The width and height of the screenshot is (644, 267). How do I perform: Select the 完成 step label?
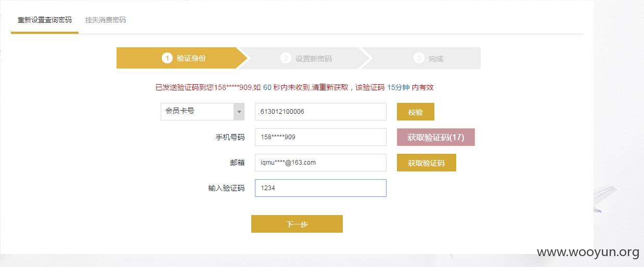436,59
